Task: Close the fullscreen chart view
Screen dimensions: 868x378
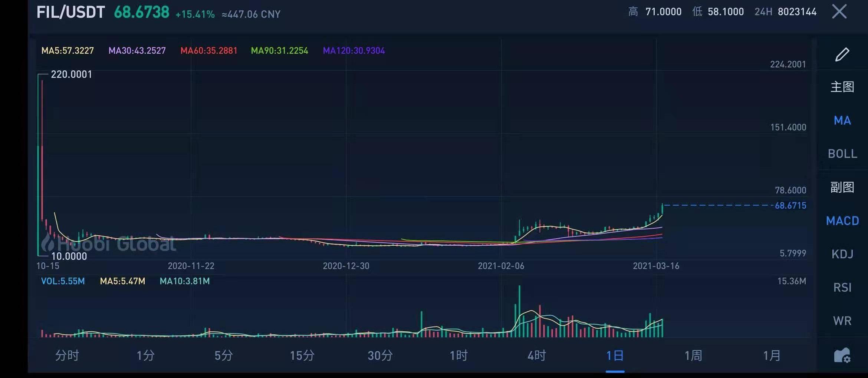Action: [x=839, y=11]
